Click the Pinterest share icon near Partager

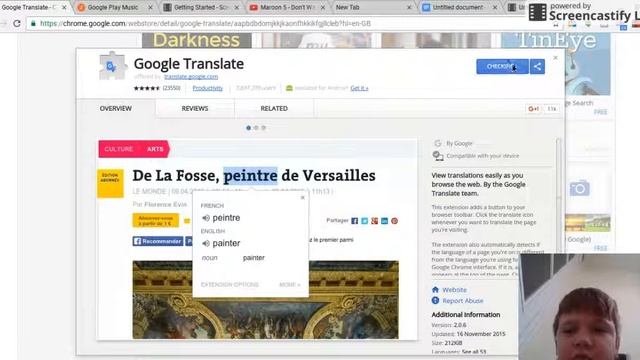click(394, 221)
